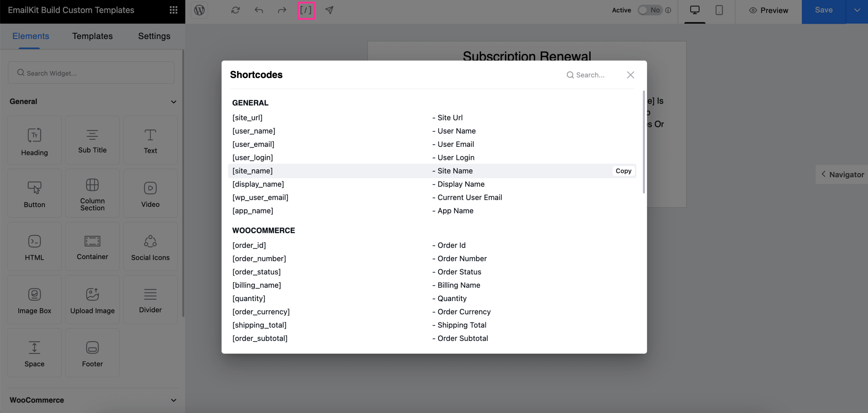Click the info icon next to Active toggle
Image resolution: width=868 pixels, height=413 pixels.
[x=668, y=10]
